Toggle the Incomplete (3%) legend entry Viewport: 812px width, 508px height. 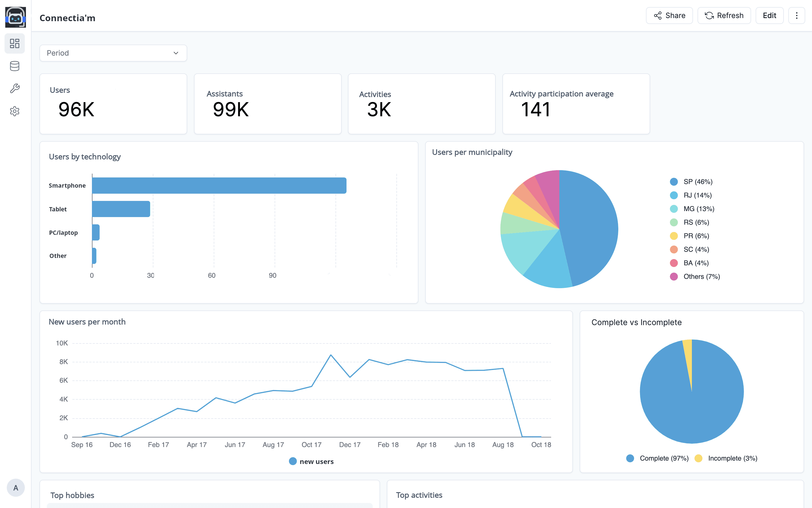coord(726,458)
